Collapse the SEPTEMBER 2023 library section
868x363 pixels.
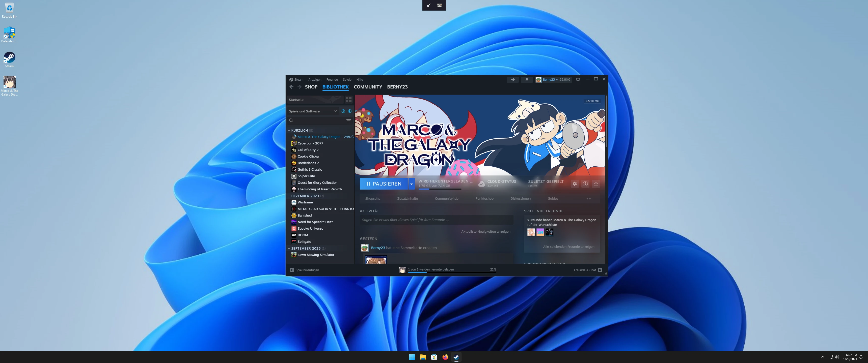click(x=289, y=249)
